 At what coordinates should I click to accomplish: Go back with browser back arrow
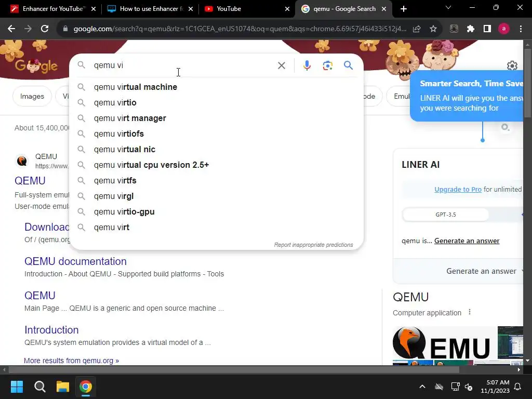click(11, 29)
